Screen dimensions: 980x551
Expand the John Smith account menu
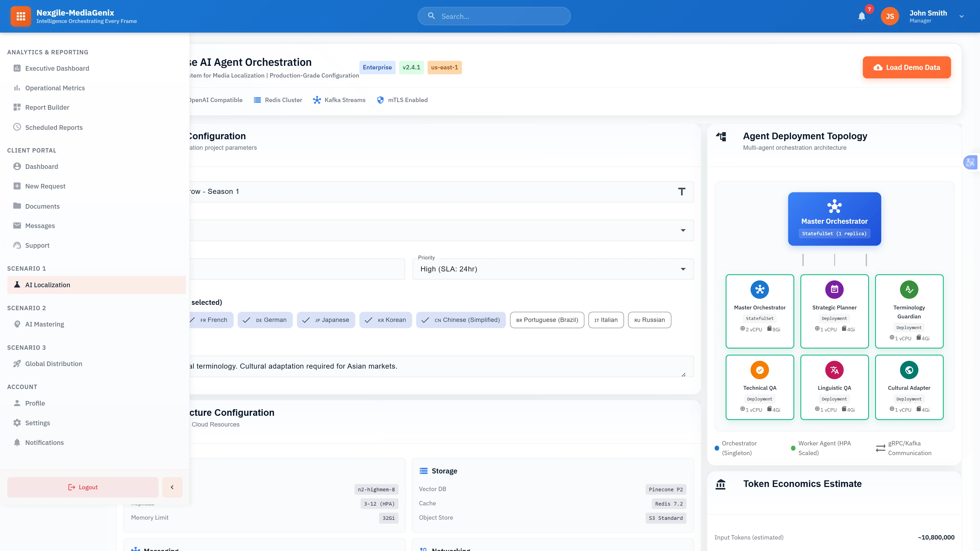point(961,16)
